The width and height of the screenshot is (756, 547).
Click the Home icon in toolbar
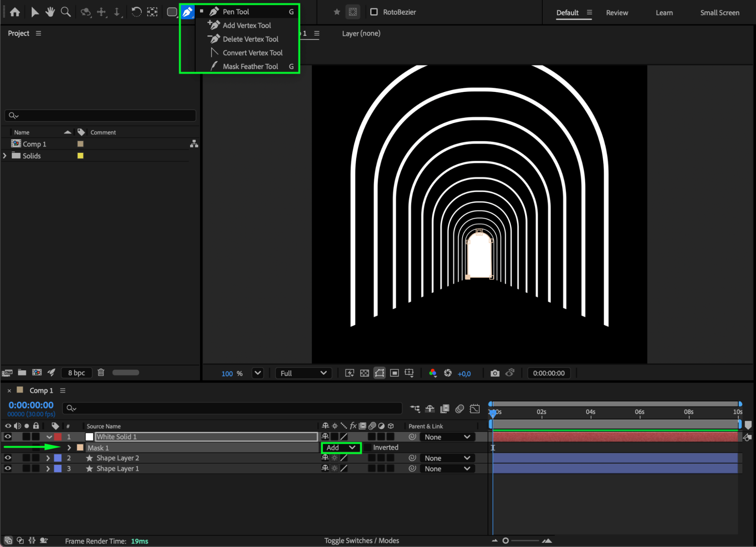15,12
